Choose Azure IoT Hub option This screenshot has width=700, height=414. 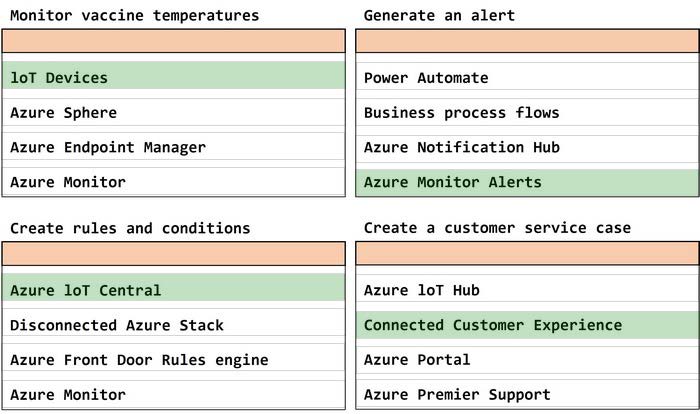click(x=527, y=291)
